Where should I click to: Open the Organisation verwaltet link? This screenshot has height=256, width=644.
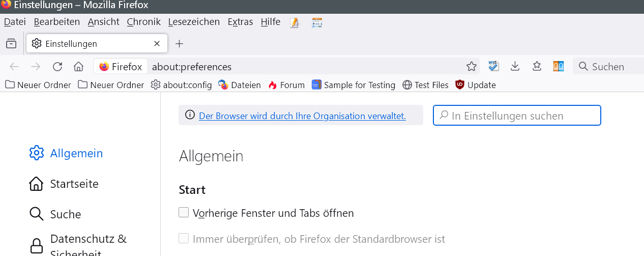click(x=302, y=116)
